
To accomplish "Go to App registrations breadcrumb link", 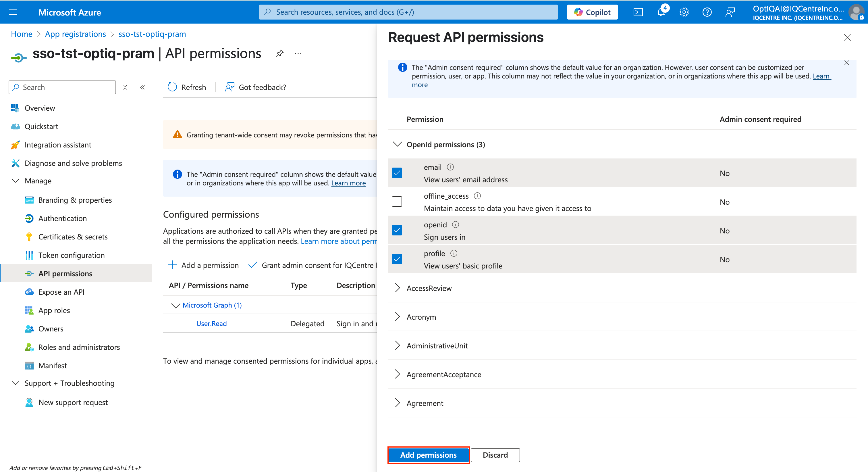I will [76, 34].
